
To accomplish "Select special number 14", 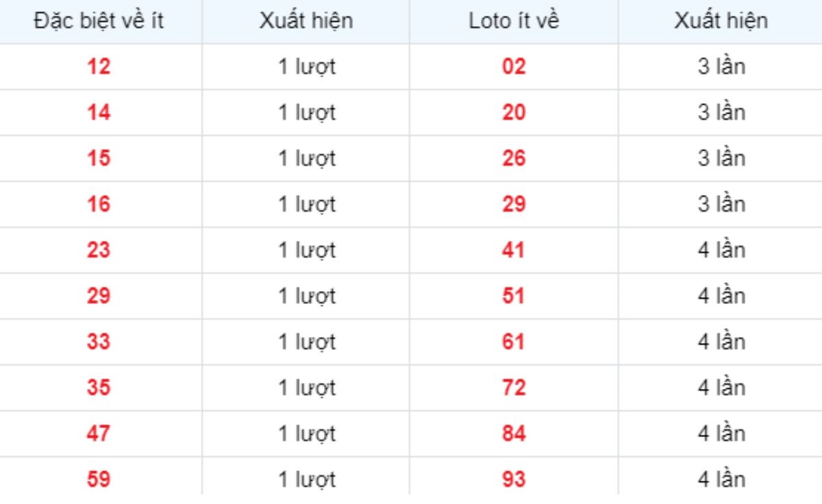I will [99, 113].
